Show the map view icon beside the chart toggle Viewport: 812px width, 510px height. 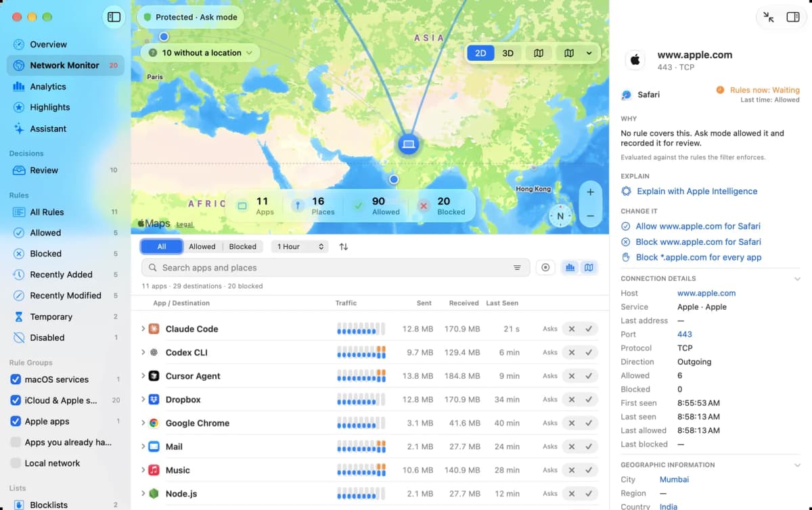pyautogui.click(x=589, y=268)
